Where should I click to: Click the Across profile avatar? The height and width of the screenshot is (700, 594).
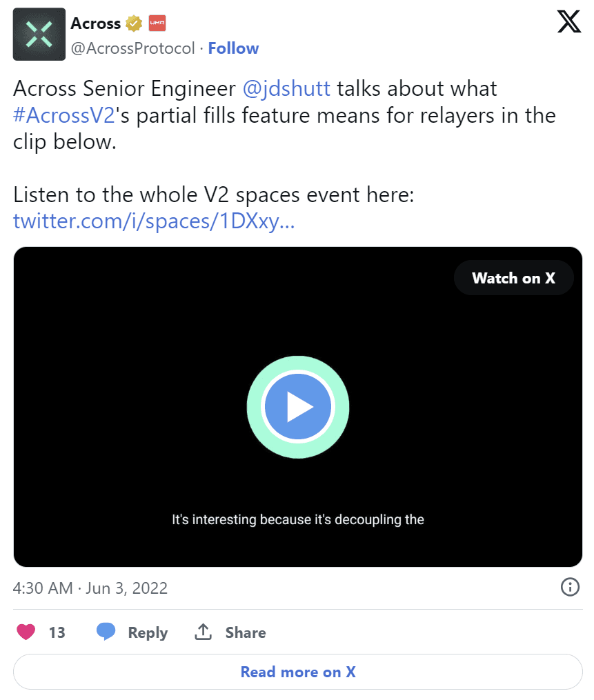(x=39, y=34)
